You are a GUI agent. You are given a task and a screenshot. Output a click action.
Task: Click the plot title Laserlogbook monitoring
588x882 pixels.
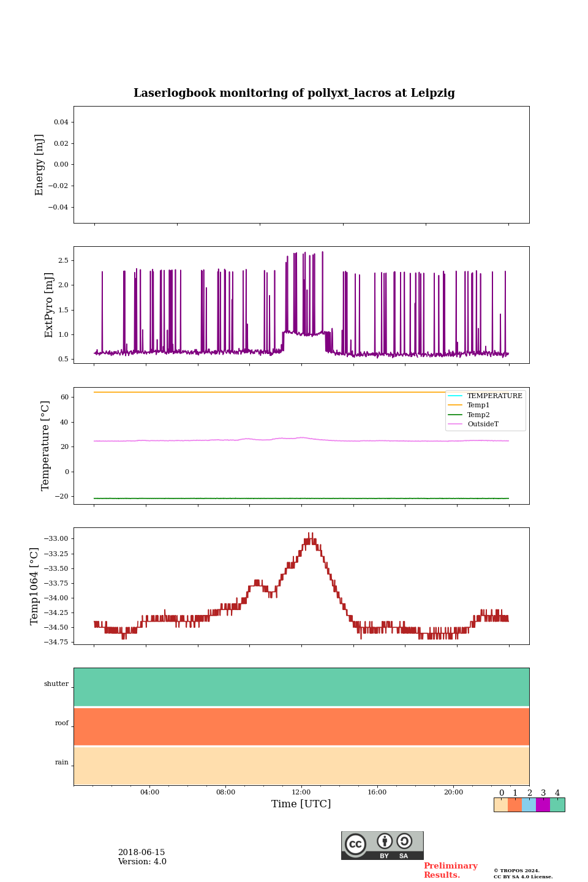click(294, 93)
